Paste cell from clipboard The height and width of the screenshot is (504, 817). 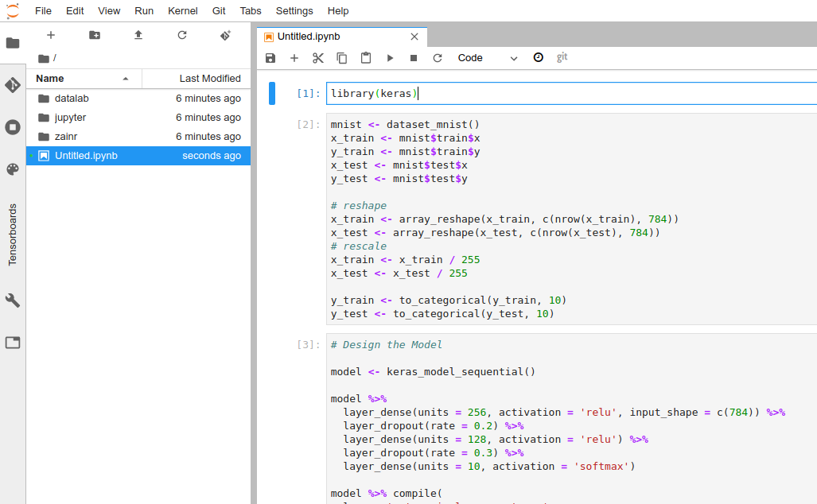coord(366,58)
